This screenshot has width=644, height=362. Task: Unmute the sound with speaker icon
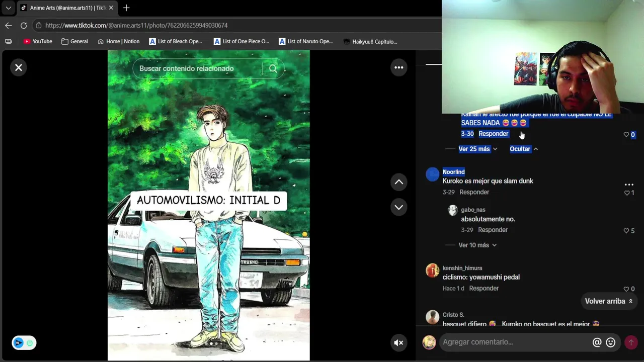click(398, 343)
